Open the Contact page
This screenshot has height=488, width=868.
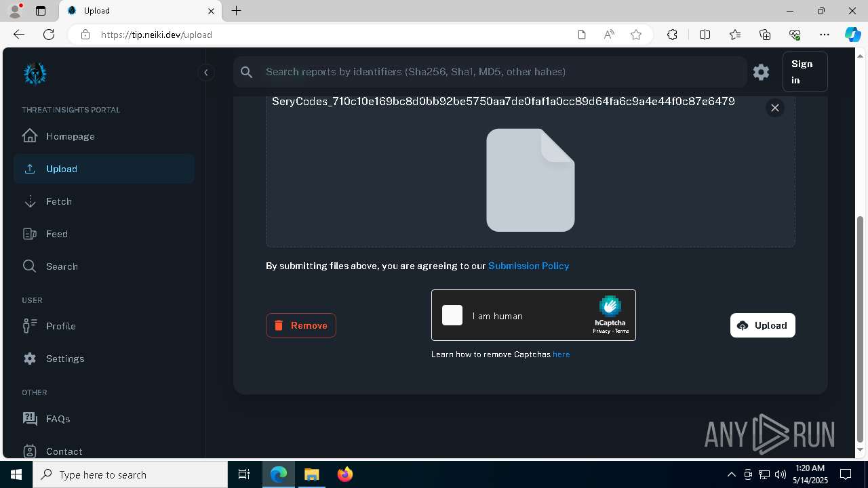pyautogui.click(x=104, y=451)
